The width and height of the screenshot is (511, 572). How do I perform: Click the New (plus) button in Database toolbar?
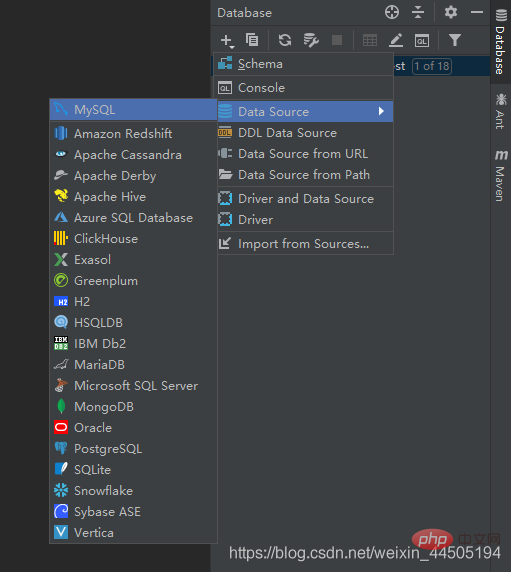[x=227, y=40]
